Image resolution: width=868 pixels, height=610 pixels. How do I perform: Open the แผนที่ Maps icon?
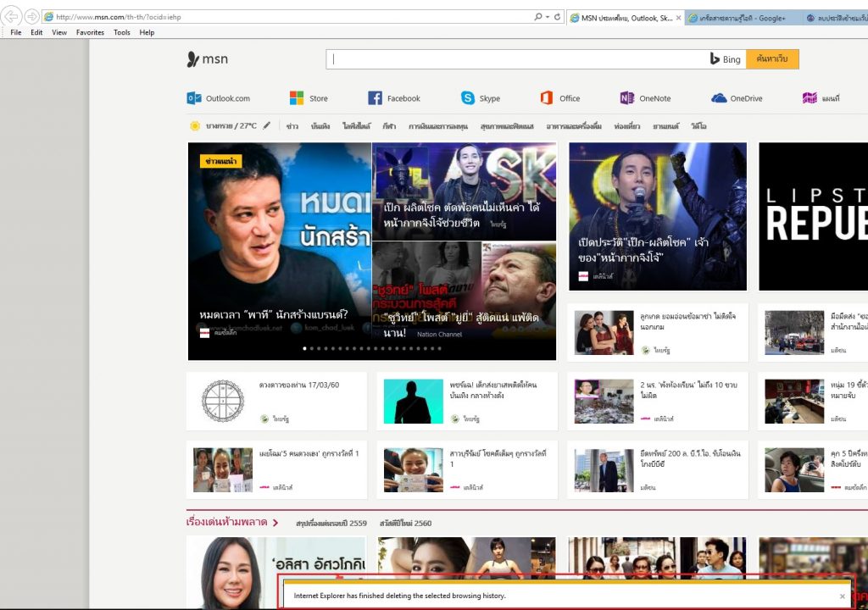click(810, 97)
